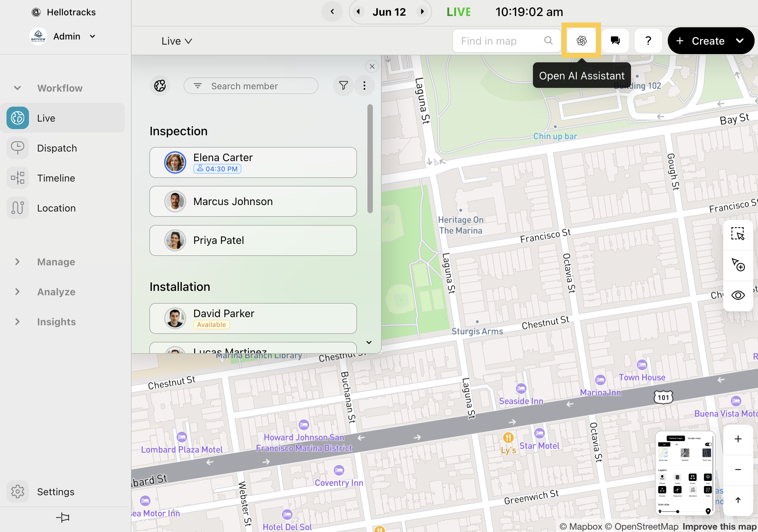Expand the Analyze section
The width and height of the screenshot is (758, 532).
click(x=17, y=292)
